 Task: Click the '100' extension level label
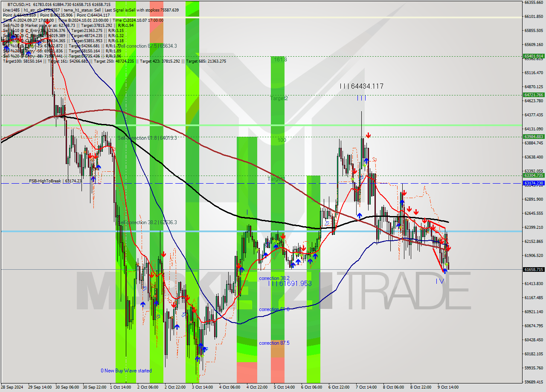click(x=282, y=140)
